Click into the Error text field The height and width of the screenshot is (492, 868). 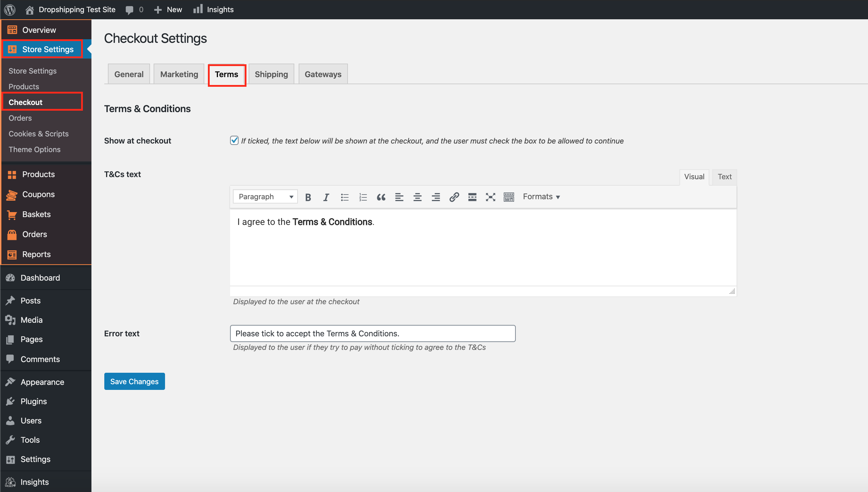point(373,333)
